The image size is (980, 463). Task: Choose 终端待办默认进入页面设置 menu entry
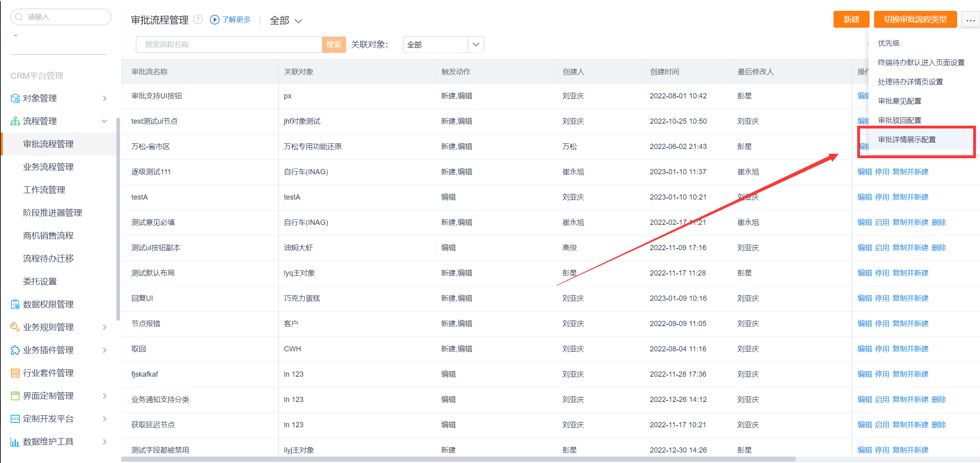[x=921, y=62]
